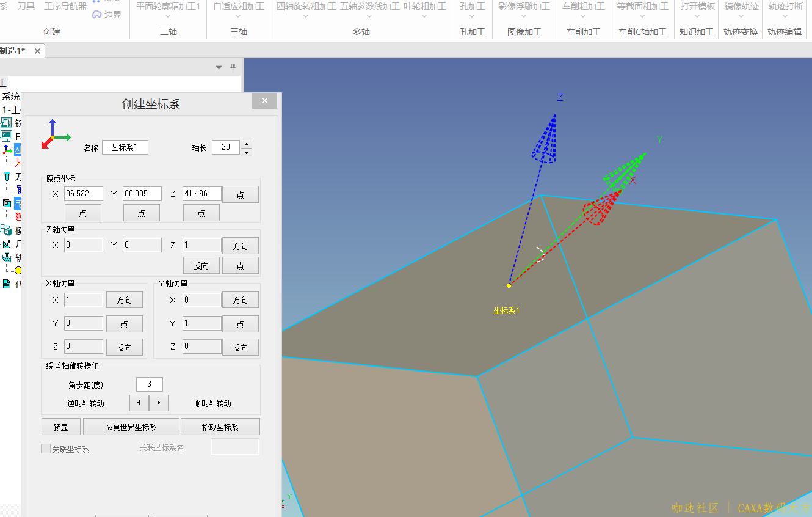Image resolution: width=812 pixels, height=517 pixels.
Task: Open the side panel options dropdown arrow
Action: 219,67
